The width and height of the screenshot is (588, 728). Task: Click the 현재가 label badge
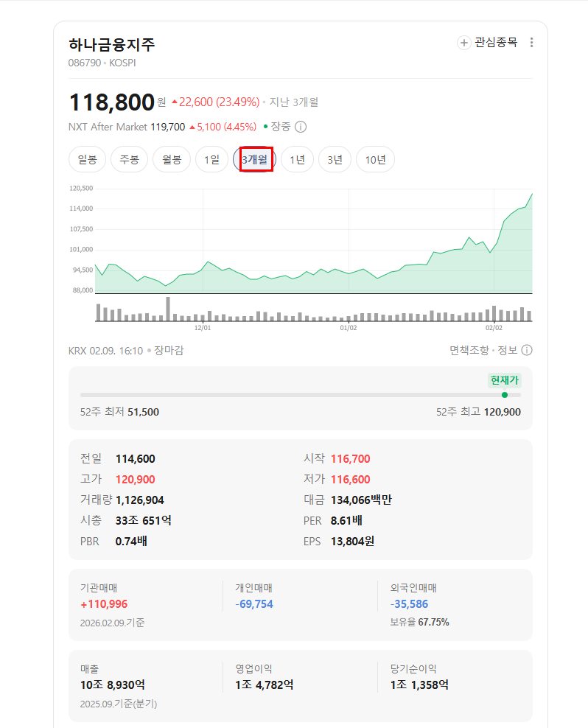point(505,380)
